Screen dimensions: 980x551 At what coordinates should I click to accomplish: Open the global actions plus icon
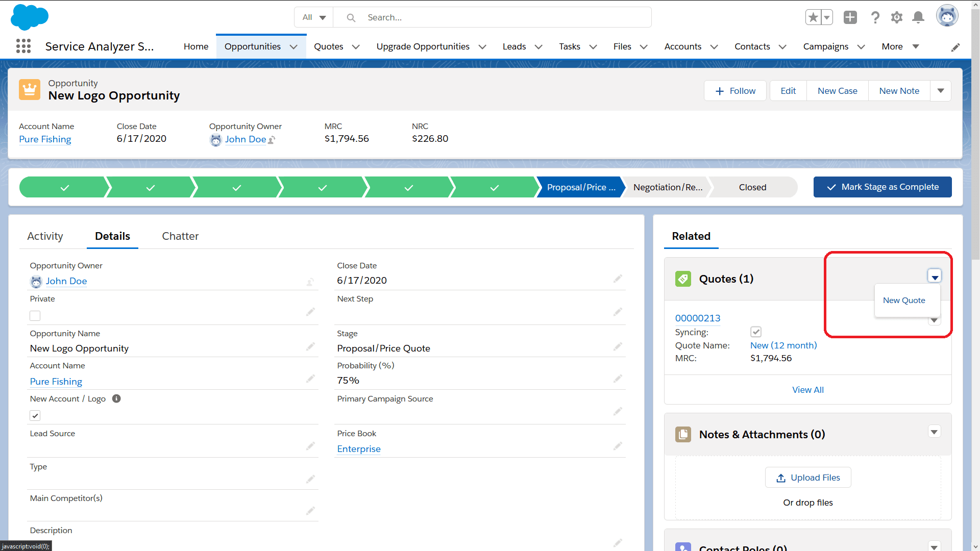(850, 17)
